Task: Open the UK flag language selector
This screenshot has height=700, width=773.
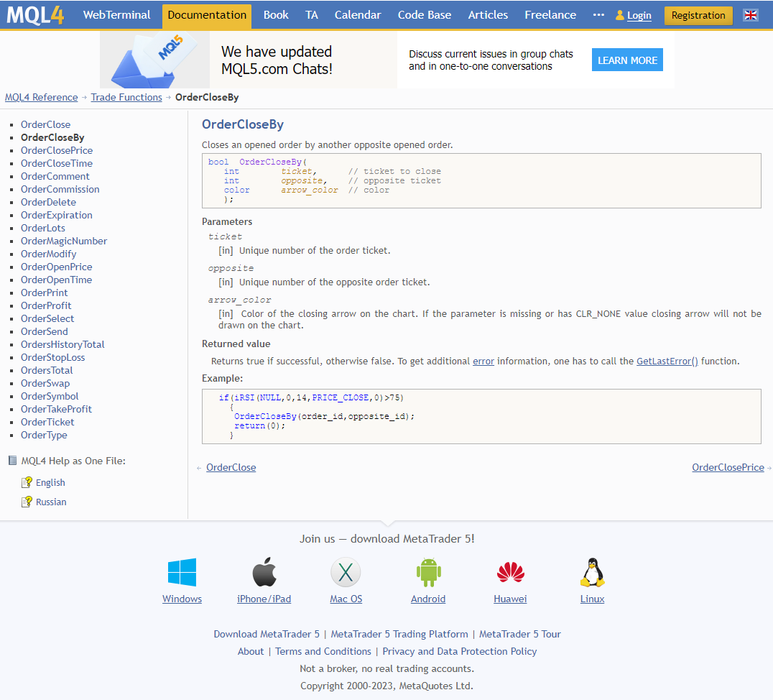Action: point(750,15)
